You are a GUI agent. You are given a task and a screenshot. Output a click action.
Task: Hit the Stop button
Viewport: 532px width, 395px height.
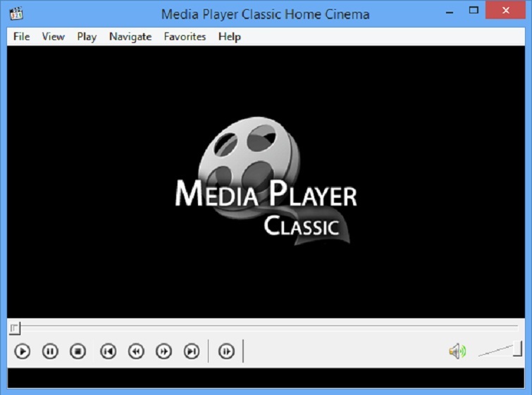tap(78, 351)
